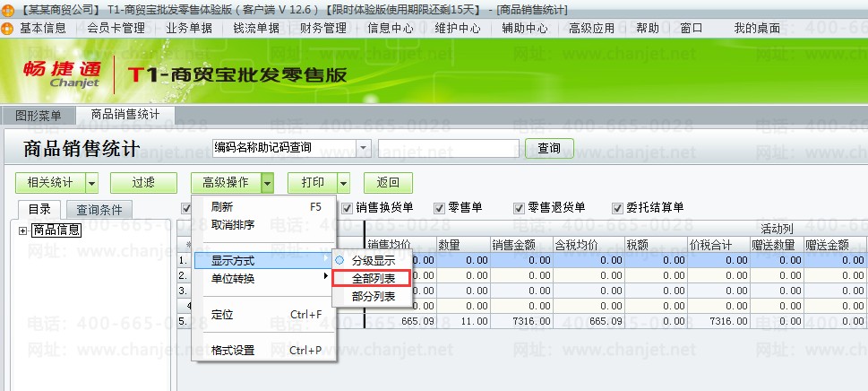Viewport: 868px width, 391px height.
Task: Choose 定位 from the menu
Action: tap(263, 315)
